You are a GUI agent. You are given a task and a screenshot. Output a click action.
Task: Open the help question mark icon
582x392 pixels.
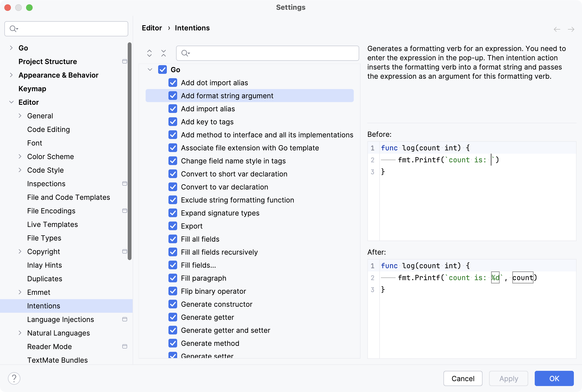tap(14, 378)
